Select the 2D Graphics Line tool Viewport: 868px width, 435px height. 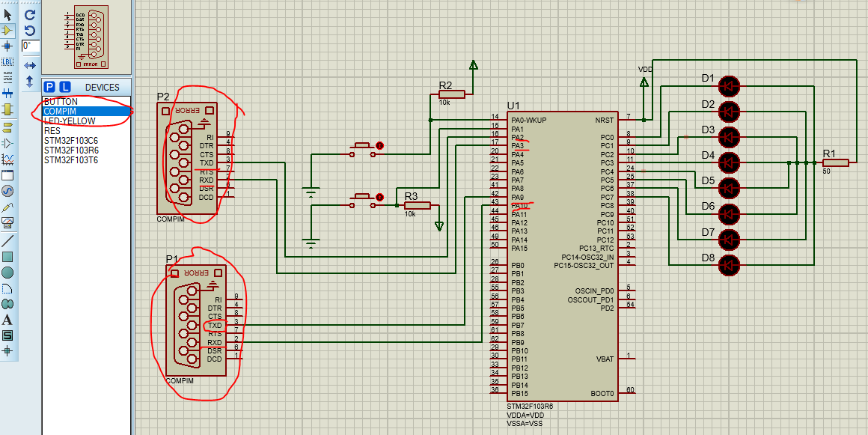7,241
